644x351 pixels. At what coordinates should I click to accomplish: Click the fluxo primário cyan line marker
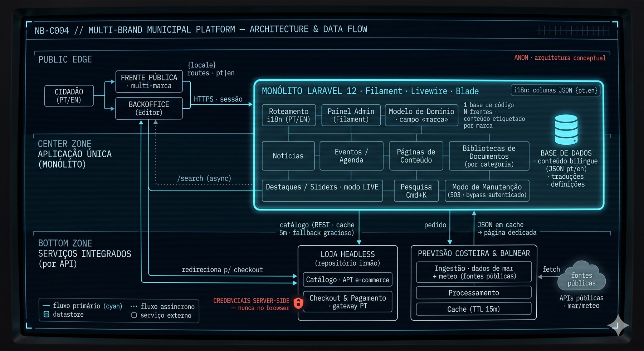click(46, 306)
